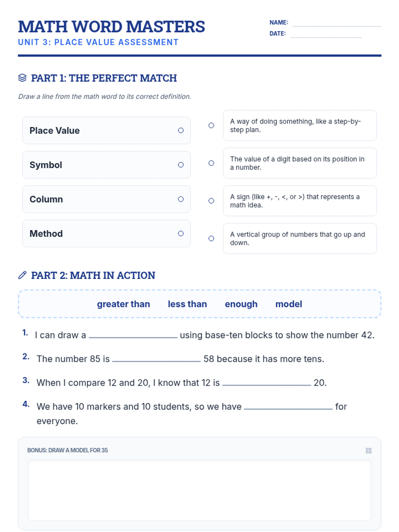Click the word 'enough' in word bank
This screenshot has width=399, height=532.
pos(241,304)
